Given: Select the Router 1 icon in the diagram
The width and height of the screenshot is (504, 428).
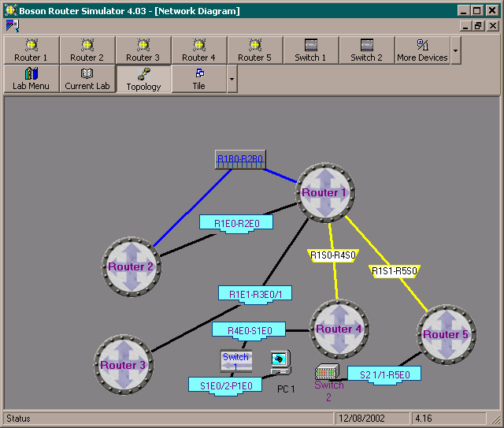Looking at the screenshot, I should pos(325,192).
